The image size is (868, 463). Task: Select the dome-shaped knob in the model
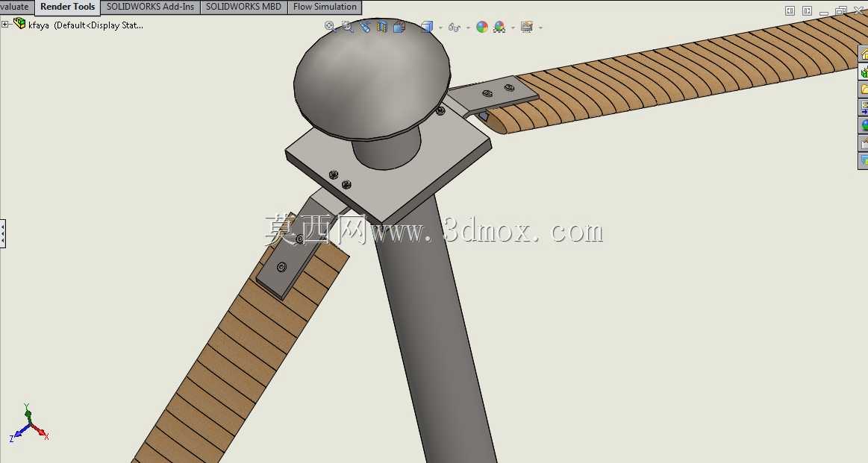pos(372,81)
